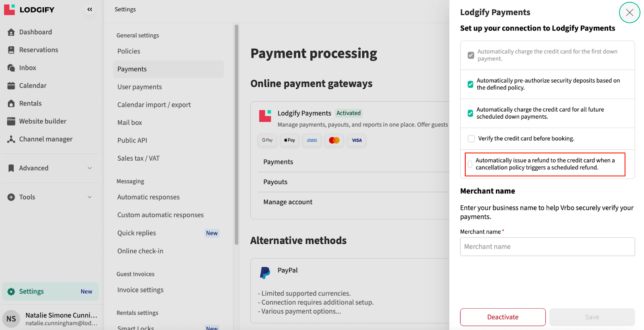Open Policies in General settings
This screenshot has width=644, height=330.
(x=129, y=51)
